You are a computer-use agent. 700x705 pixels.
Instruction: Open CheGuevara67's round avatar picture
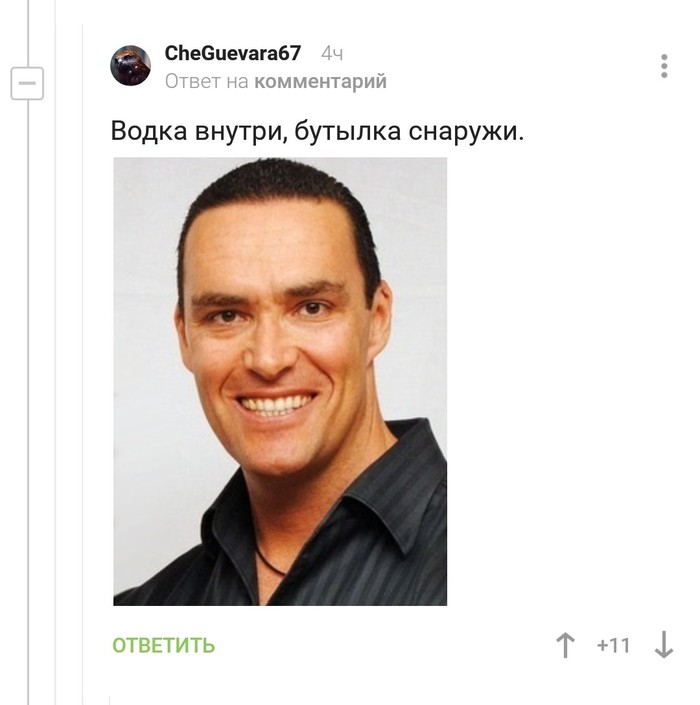click(130, 66)
